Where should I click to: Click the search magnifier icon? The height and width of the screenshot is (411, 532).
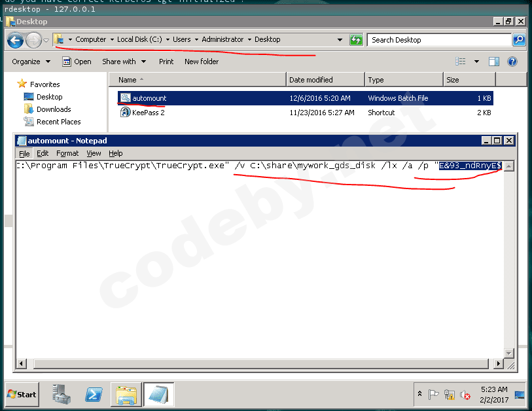pyautogui.click(x=519, y=40)
